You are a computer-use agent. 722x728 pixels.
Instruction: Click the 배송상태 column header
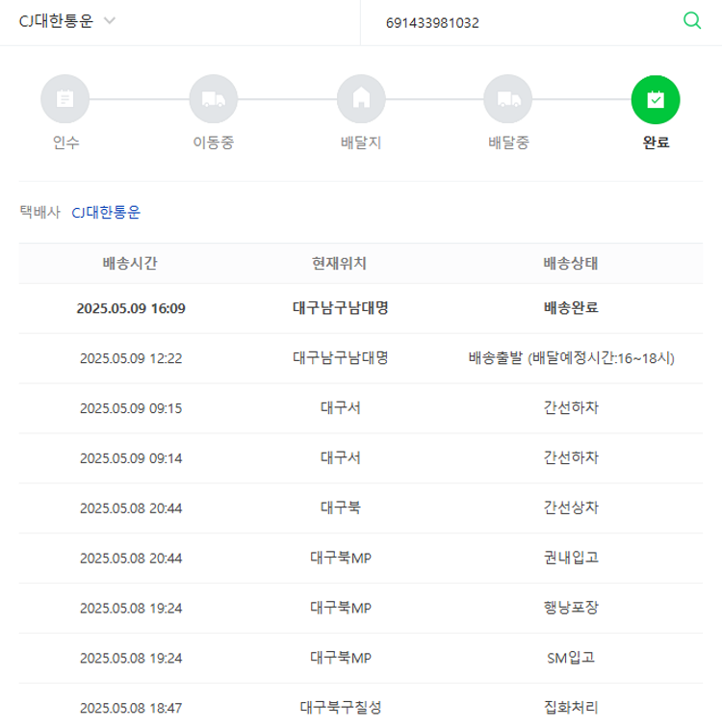coord(571,263)
